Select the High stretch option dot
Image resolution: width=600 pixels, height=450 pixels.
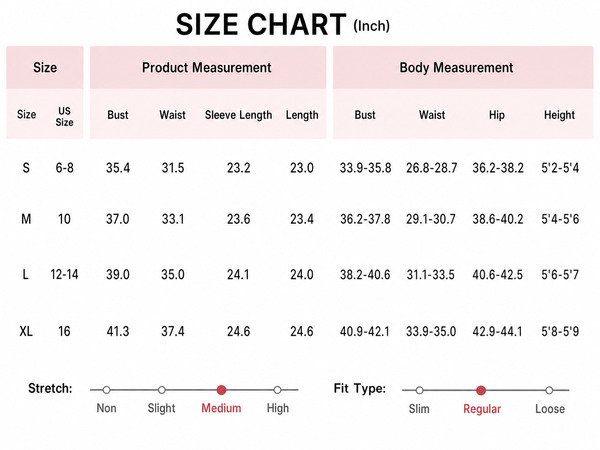pyautogui.click(x=277, y=390)
